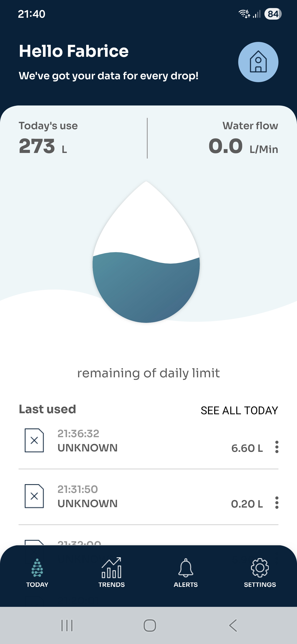Viewport: 297px width, 644px height.
Task: Tap Water flow 0.0 L/Min reading
Action: coord(243,139)
